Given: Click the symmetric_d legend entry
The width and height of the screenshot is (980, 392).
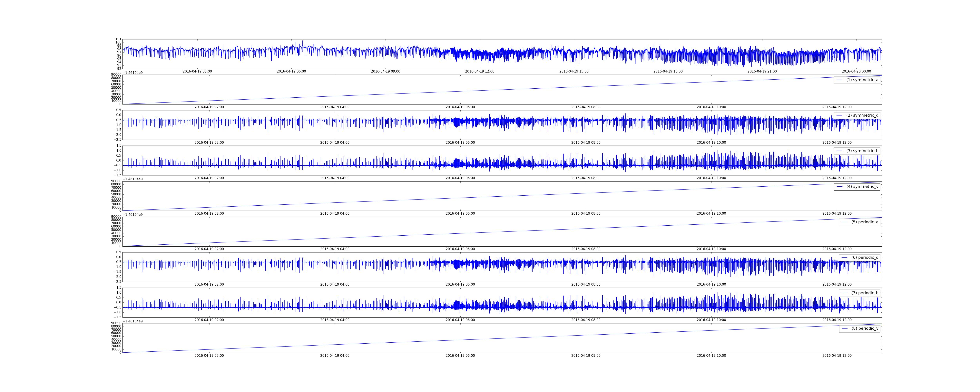Looking at the screenshot, I should (x=862, y=115).
